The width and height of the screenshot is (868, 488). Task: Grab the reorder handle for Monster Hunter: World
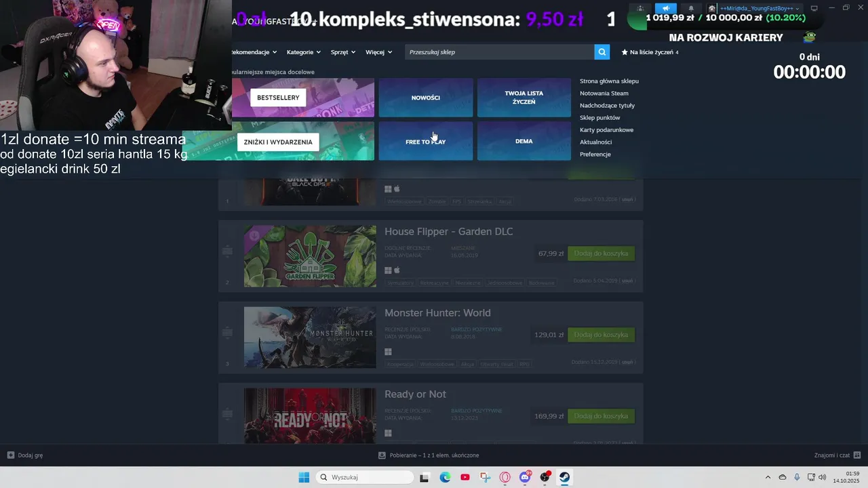pos(227,333)
